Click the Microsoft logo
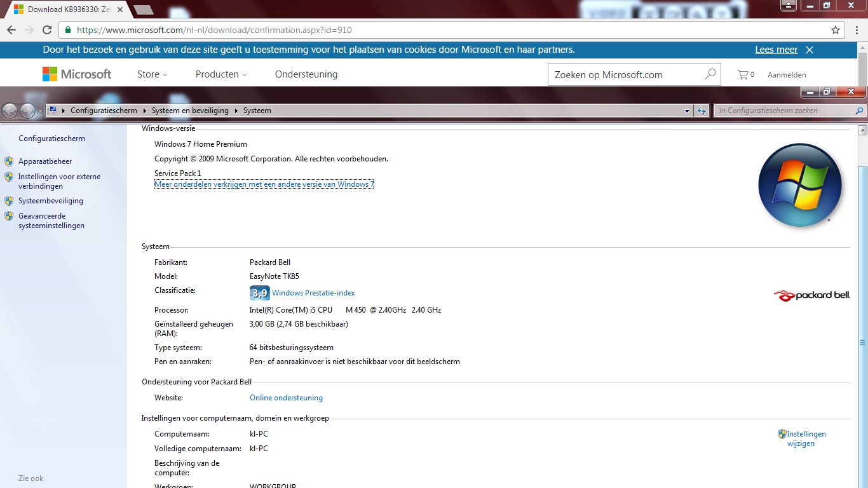Viewport: 868px width, 488px height. tap(77, 74)
